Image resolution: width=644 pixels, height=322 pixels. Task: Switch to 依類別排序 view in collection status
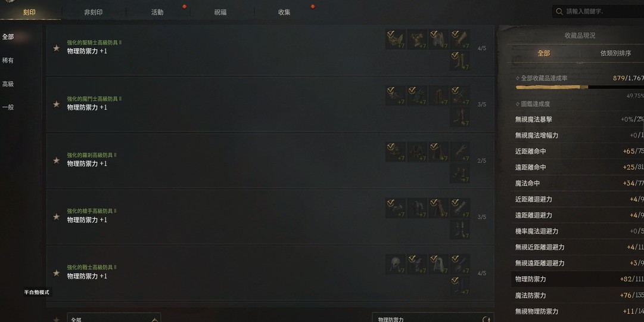pos(615,54)
